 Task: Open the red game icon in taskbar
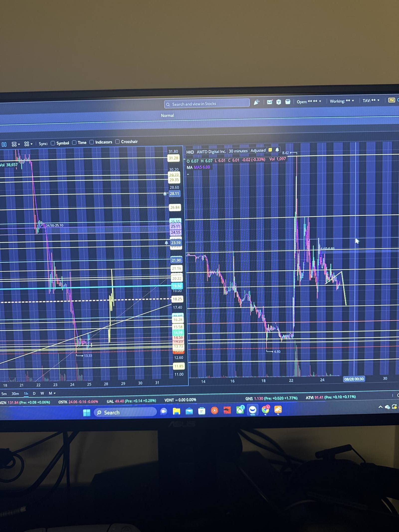pyautogui.click(x=227, y=410)
